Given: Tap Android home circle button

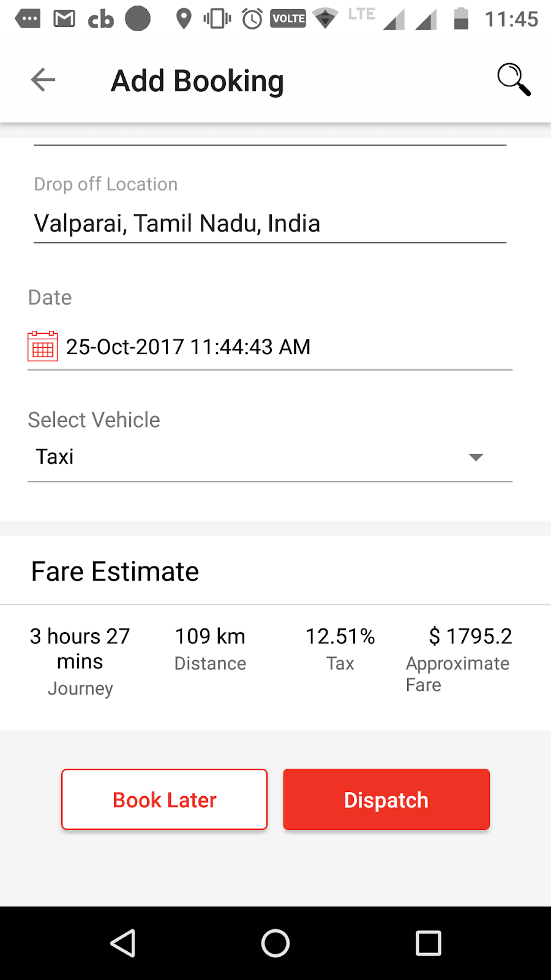Looking at the screenshot, I should coord(275,943).
